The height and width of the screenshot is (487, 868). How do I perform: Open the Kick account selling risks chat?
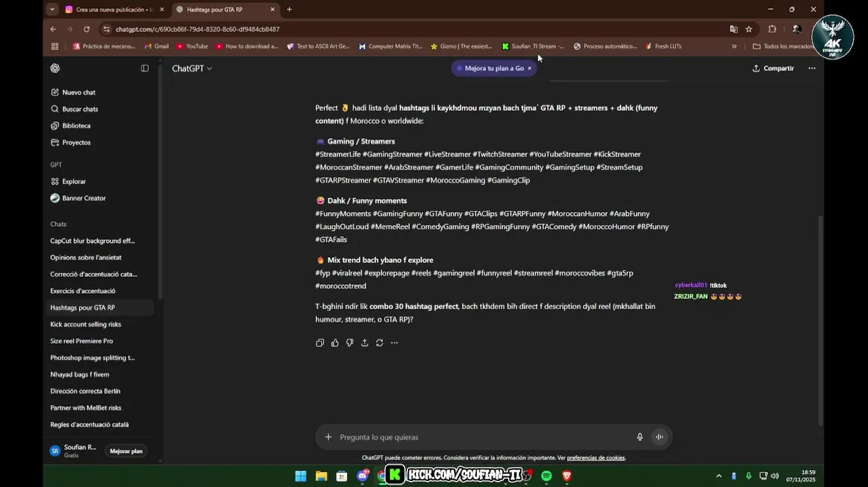pos(85,325)
